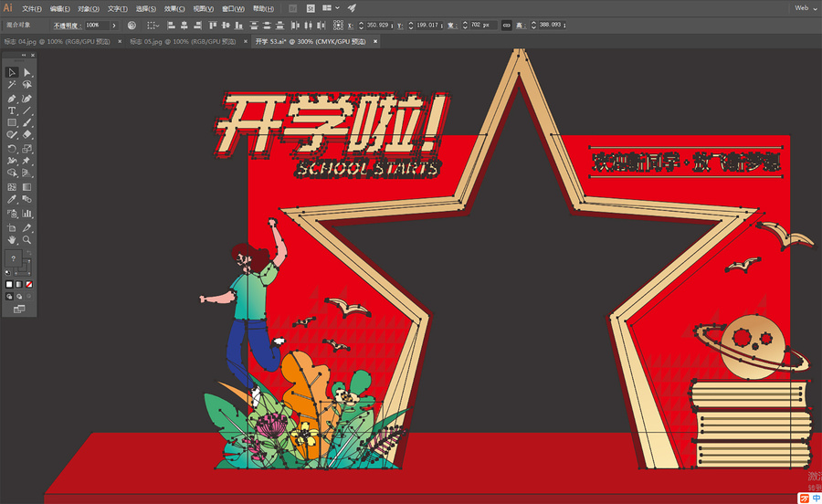Select the Rotate tool
Screen dimensions: 822x504
click(12, 149)
